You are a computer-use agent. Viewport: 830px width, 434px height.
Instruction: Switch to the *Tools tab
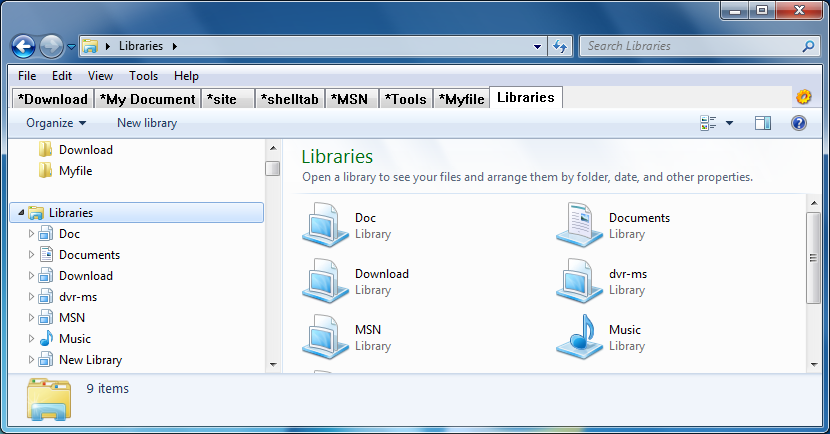pos(405,99)
